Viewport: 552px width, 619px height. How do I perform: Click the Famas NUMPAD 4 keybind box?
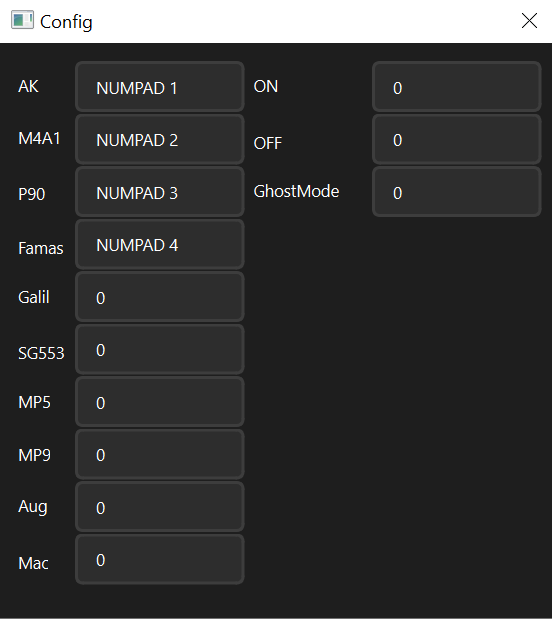pyautogui.click(x=160, y=244)
